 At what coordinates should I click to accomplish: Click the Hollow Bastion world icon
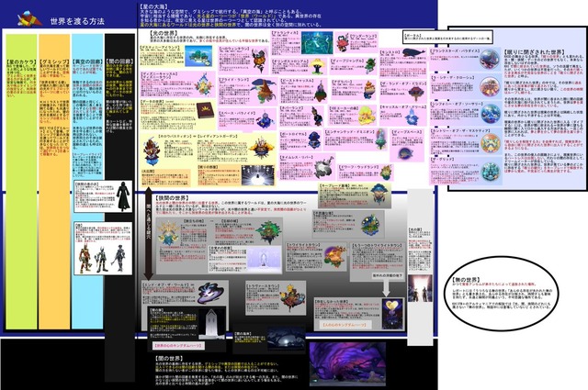click(152, 151)
